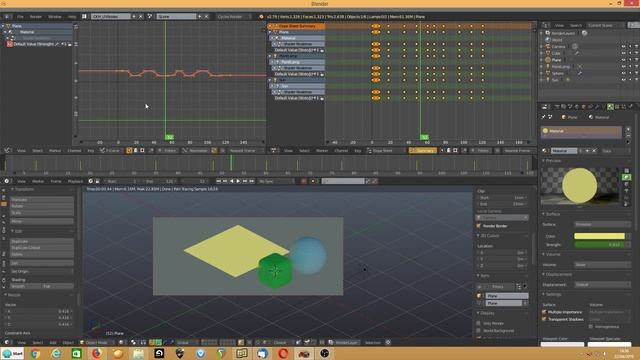
Task: Select the Sphere object in the outliner
Action: (x=558, y=73)
